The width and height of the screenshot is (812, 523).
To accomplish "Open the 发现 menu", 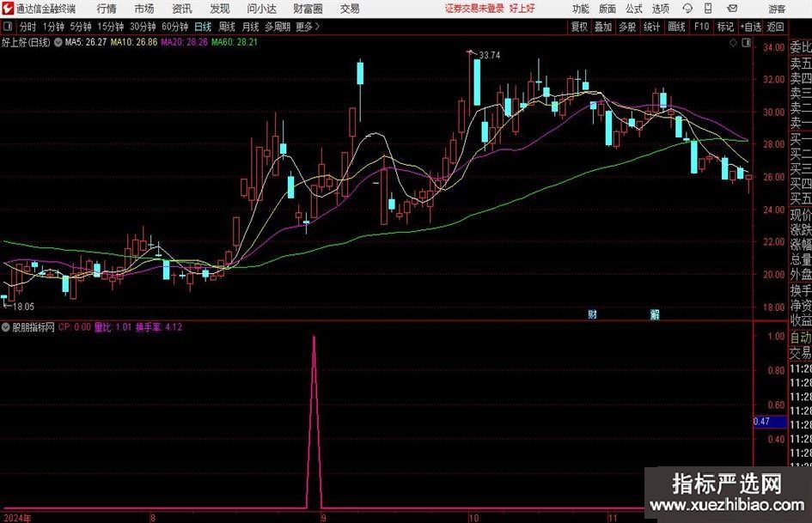I will click(x=220, y=9).
